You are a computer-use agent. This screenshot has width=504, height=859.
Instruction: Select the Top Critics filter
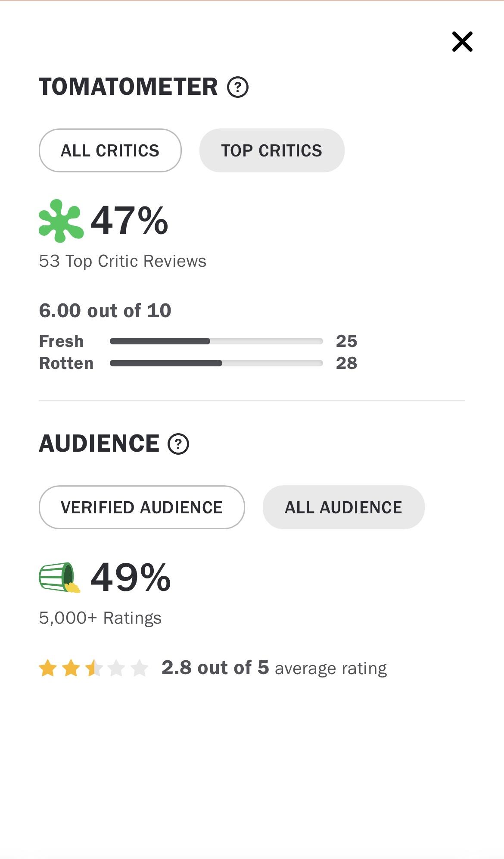click(x=272, y=150)
